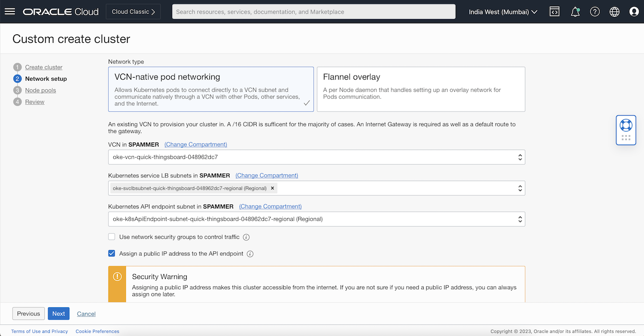644x336 pixels.
Task: Jump to the Review step
Action: (x=35, y=102)
